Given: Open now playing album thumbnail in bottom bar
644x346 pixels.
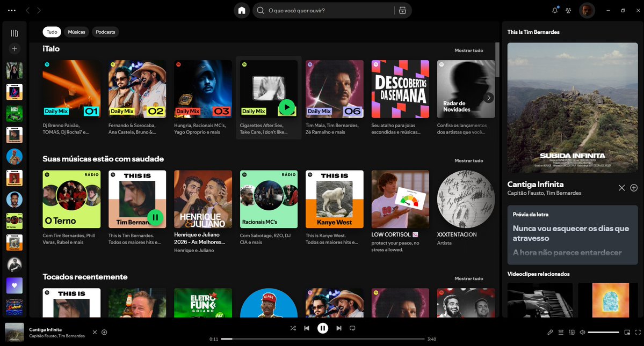Looking at the screenshot, I should [15, 332].
